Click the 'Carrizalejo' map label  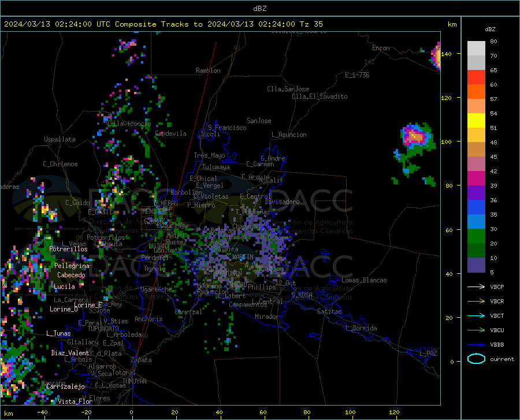coord(65,386)
